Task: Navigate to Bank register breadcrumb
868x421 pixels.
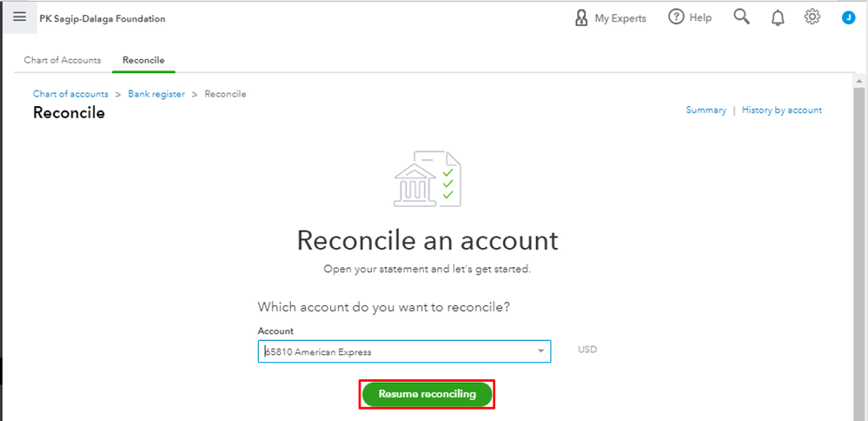Action: click(156, 94)
